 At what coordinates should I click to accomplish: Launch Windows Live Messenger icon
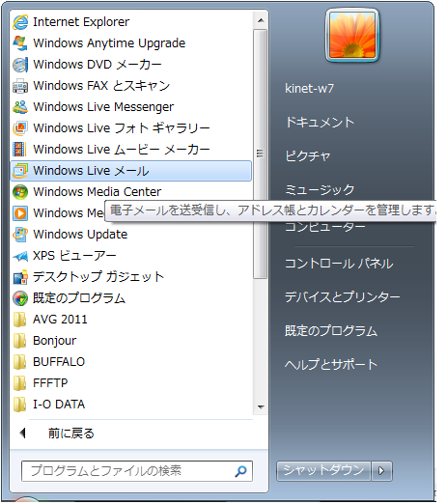20,107
